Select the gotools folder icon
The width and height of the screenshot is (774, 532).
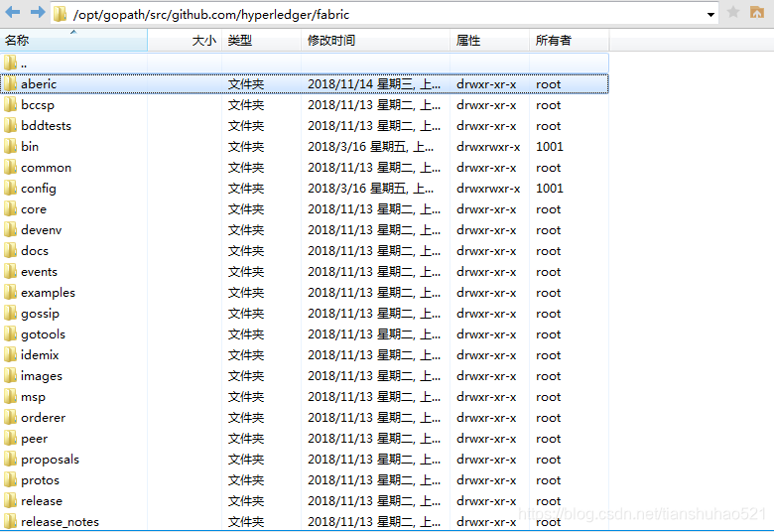(x=10, y=333)
